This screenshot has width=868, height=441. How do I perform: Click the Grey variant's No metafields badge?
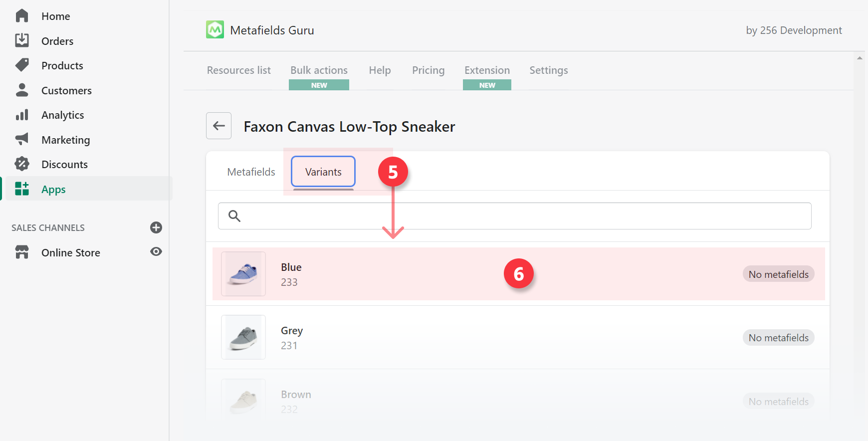[778, 338]
